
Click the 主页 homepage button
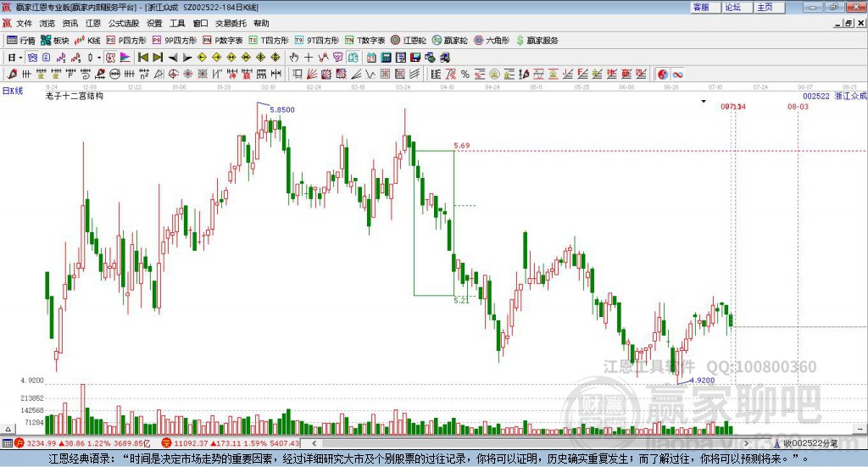pos(768,7)
